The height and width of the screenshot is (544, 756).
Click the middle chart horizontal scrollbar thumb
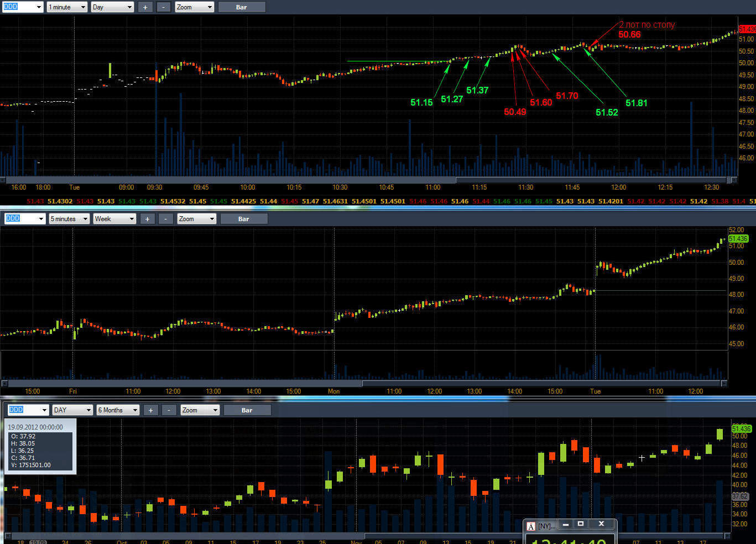541,383
